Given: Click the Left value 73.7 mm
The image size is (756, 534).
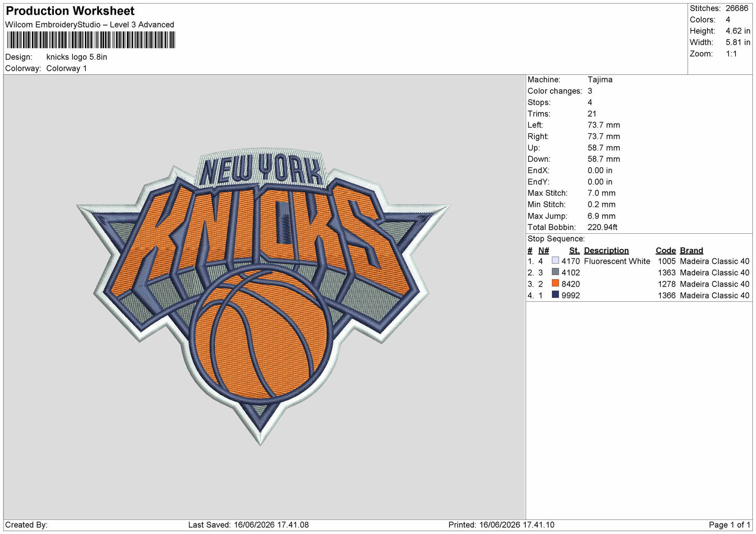Looking at the screenshot, I should tap(604, 125).
